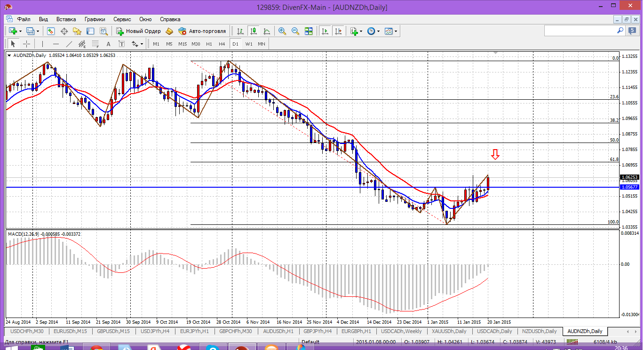Enable Chart Shift toggle
This screenshot has height=350, width=644.
(338, 31)
